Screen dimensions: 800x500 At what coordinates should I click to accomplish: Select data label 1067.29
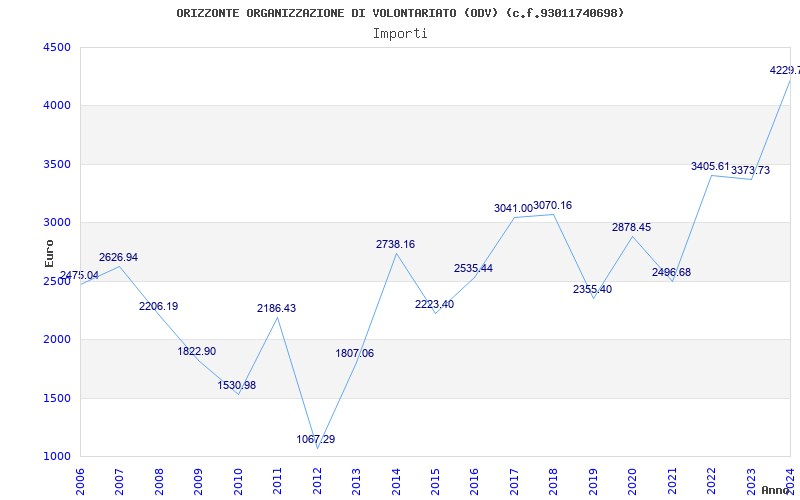click(x=315, y=439)
